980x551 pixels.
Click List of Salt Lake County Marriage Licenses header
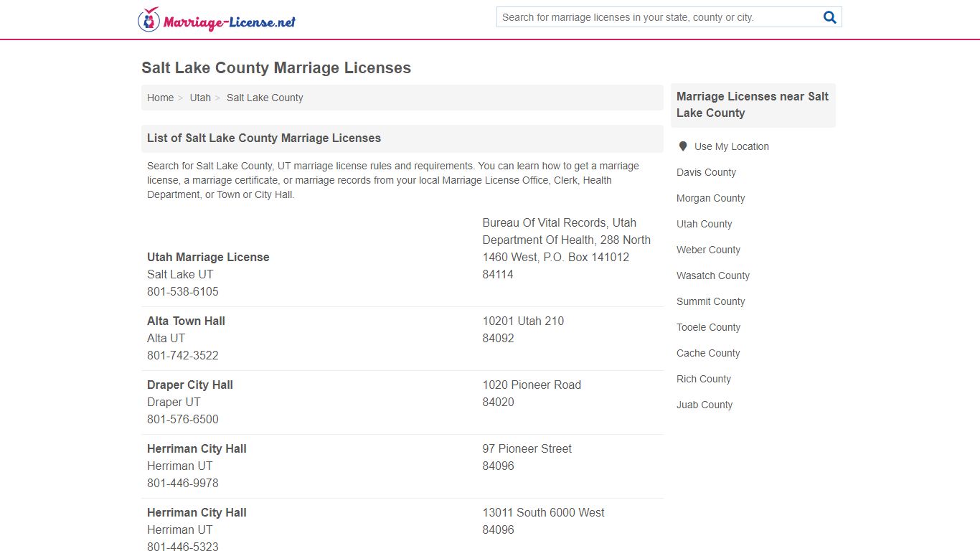(264, 138)
